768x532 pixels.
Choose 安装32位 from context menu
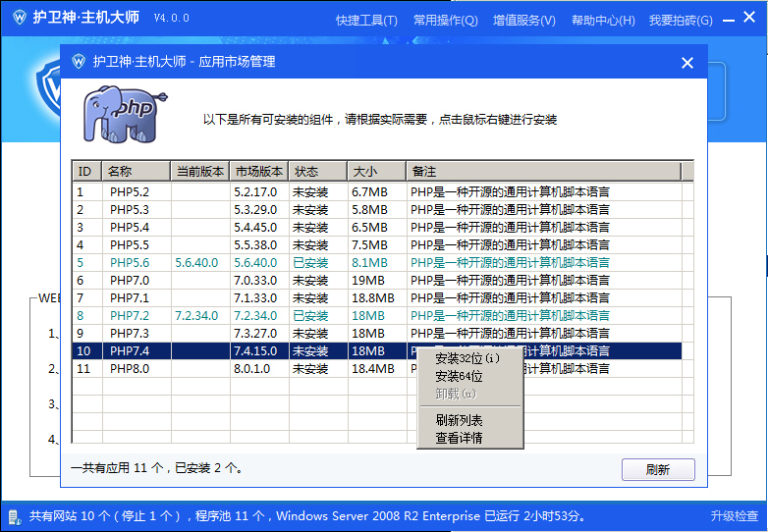tap(469, 358)
